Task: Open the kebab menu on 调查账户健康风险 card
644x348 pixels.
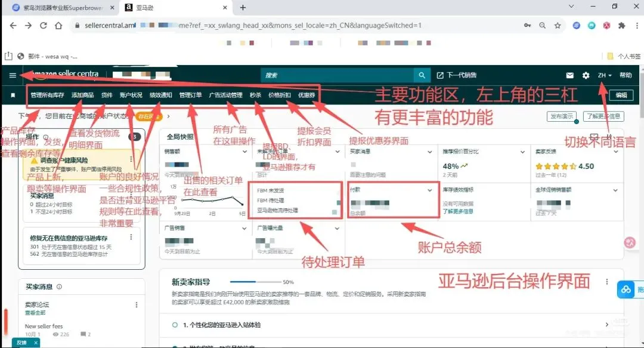Action: click(131, 159)
